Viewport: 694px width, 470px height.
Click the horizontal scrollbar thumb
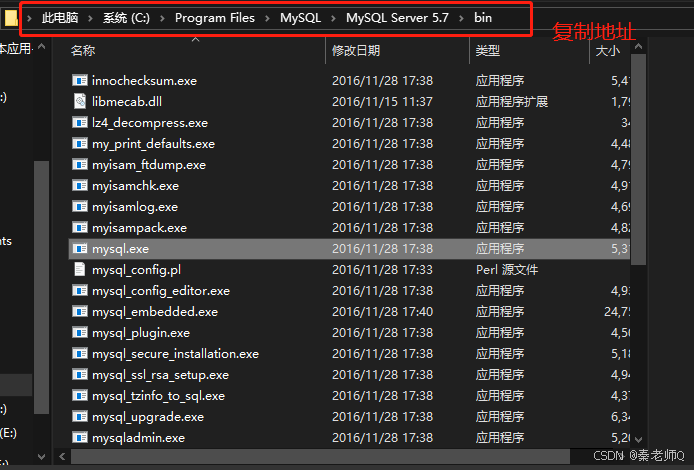[320, 456]
